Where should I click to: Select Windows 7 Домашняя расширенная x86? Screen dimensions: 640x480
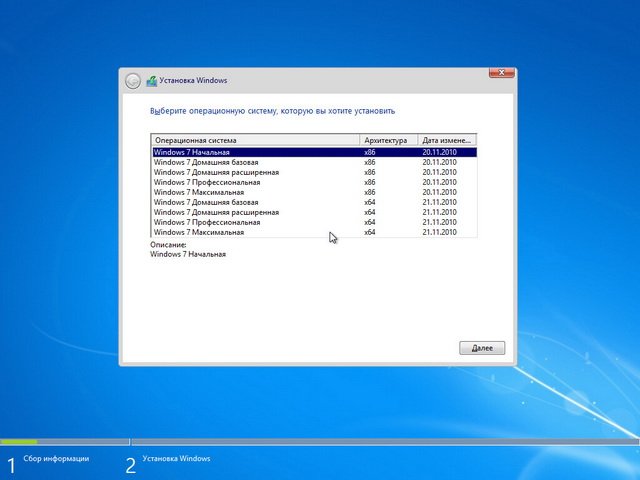click(314, 172)
